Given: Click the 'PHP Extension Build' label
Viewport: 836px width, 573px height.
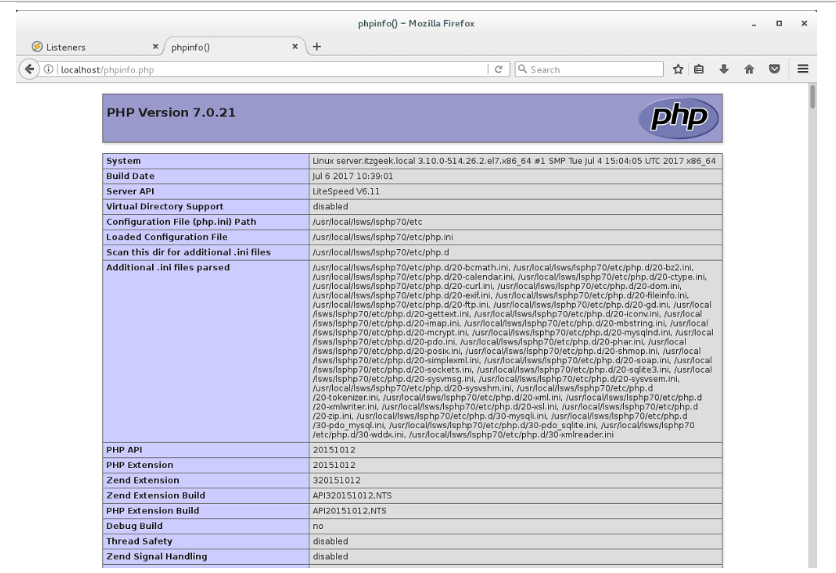Looking at the screenshot, I should click(x=152, y=511).
